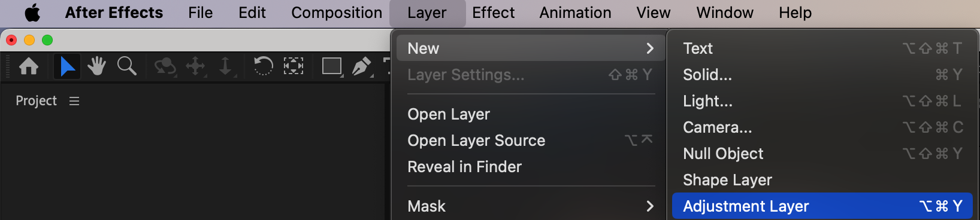Select the Rotation tool
The width and height of the screenshot is (980, 220).
263,66
